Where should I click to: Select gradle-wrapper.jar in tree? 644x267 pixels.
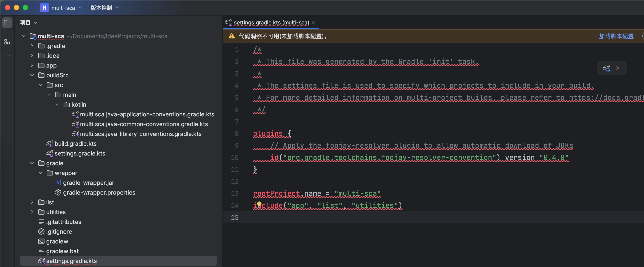89,183
